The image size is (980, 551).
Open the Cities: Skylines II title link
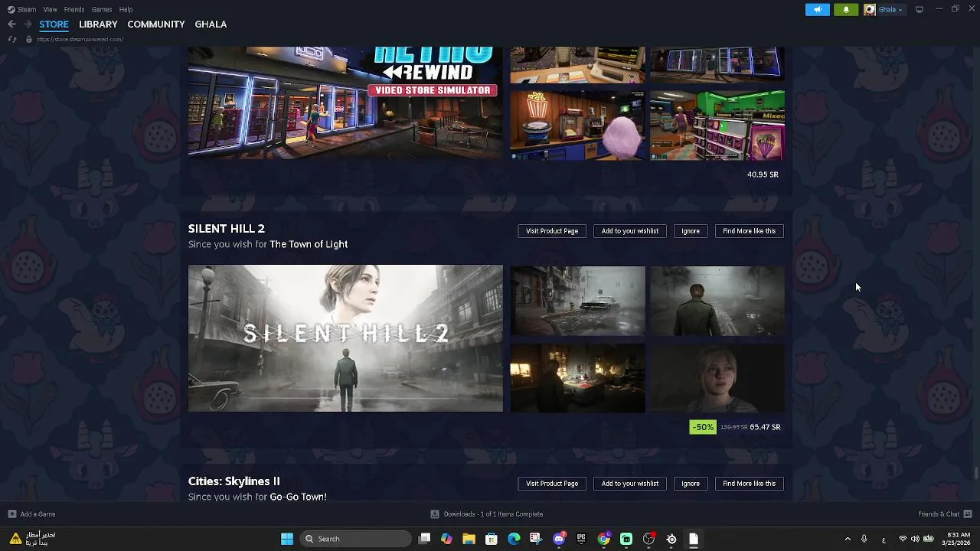coord(234,481)
